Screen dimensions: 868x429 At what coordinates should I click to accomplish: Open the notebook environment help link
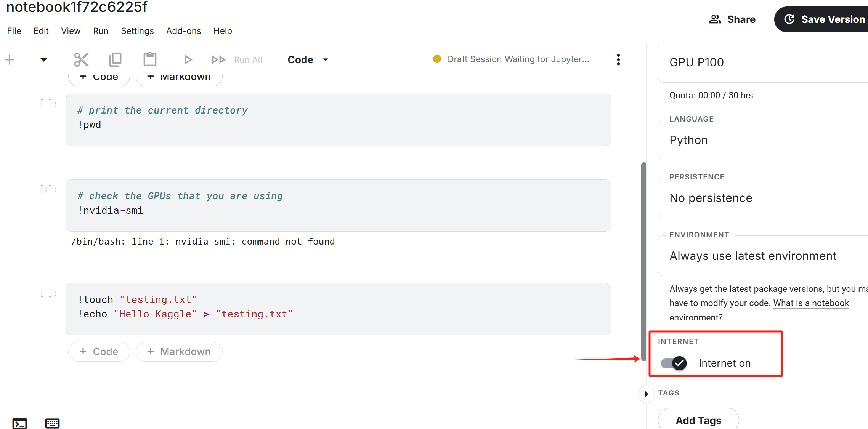click(811, 303)
